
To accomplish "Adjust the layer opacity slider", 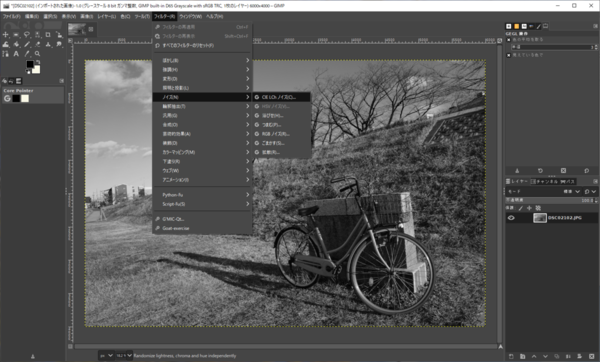I will coord(551,200).
